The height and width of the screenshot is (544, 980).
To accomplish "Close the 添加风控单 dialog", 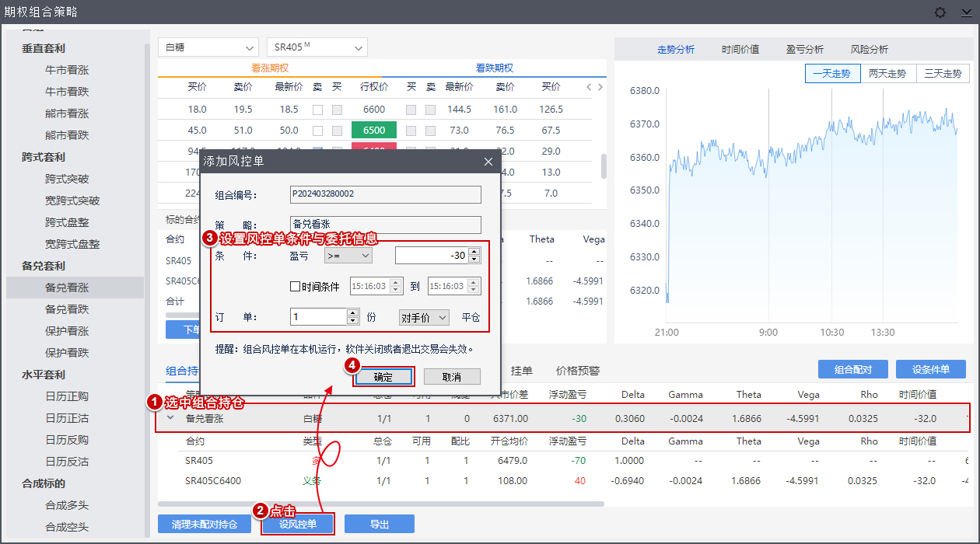I will point(488,162).
